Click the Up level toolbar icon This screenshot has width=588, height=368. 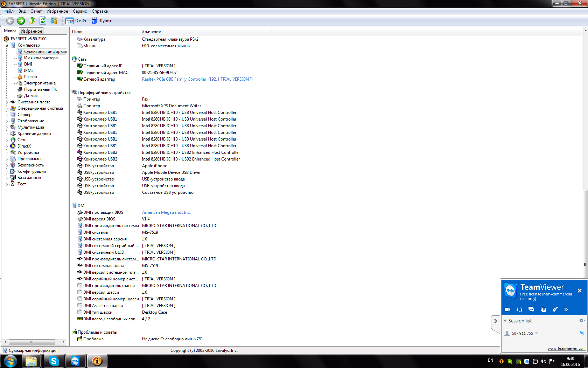pos(32,21)
